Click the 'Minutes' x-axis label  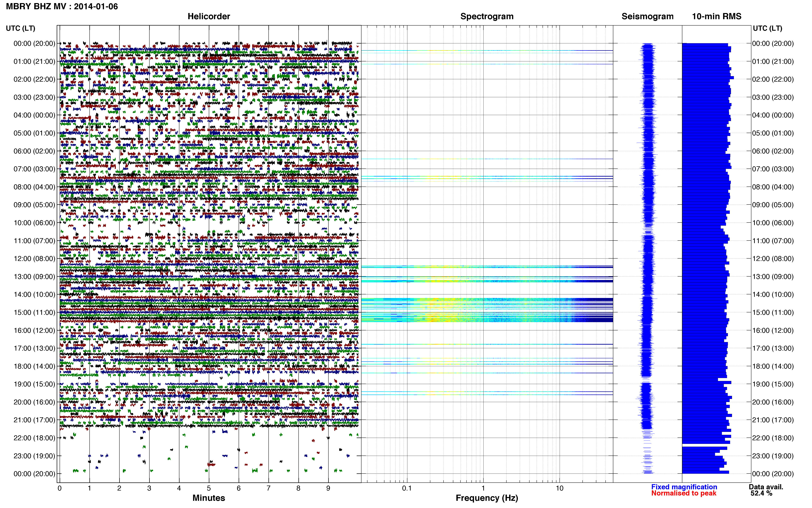tap(209, 498)
